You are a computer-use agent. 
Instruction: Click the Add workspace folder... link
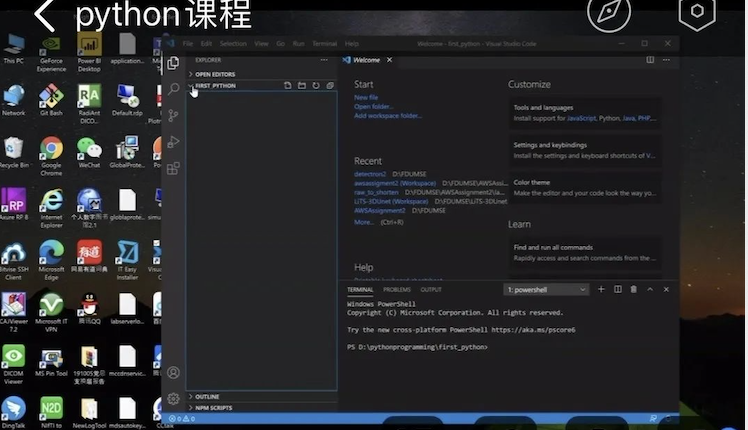(x=388, y=115)
